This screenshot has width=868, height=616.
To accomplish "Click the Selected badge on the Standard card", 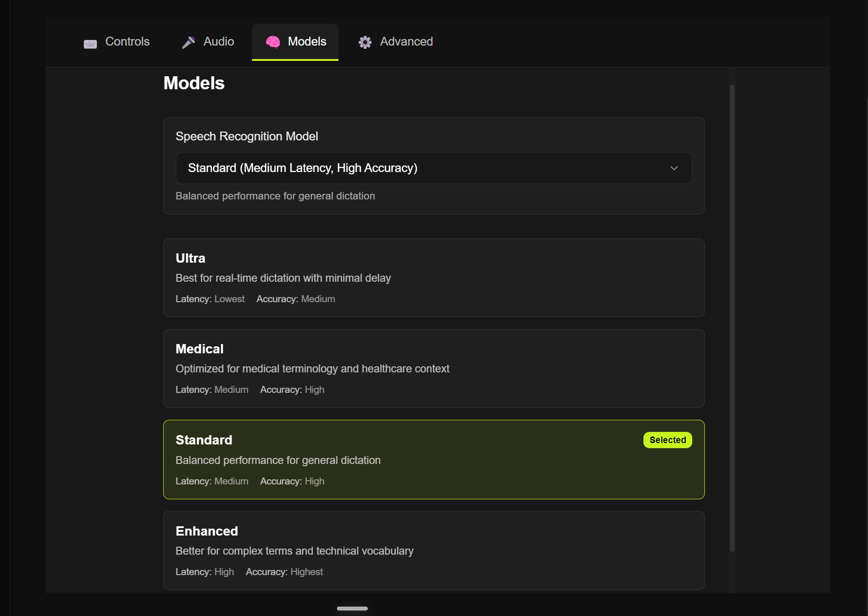I will [667, 440].
